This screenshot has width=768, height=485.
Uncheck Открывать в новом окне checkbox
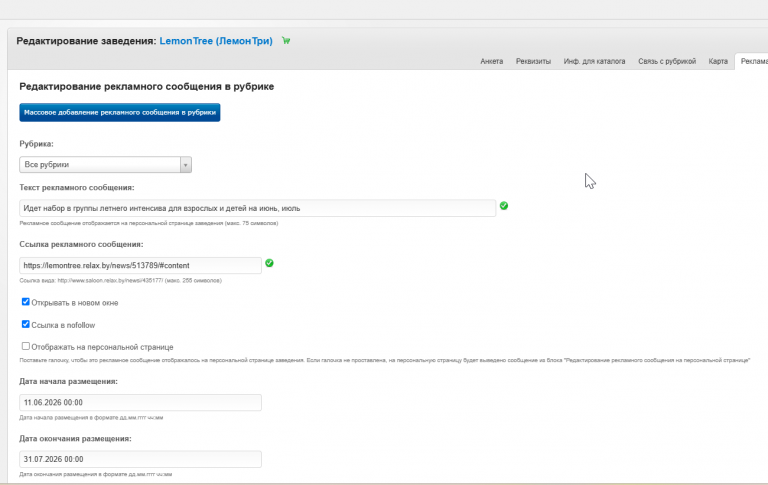point(25,302)
